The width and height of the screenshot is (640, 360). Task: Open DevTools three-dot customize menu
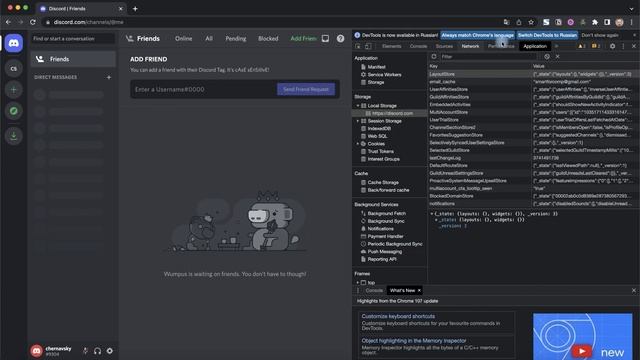pos(623,47)
